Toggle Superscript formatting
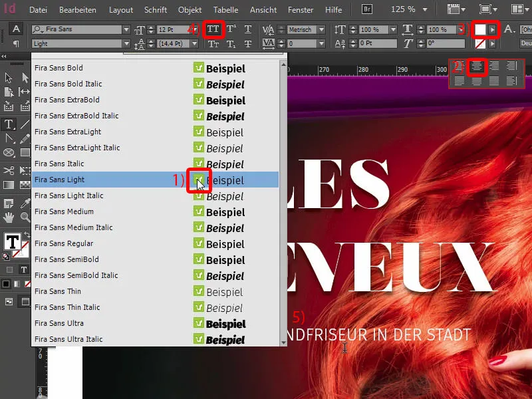The image size is (532, 399). click(x=231, y=29)
